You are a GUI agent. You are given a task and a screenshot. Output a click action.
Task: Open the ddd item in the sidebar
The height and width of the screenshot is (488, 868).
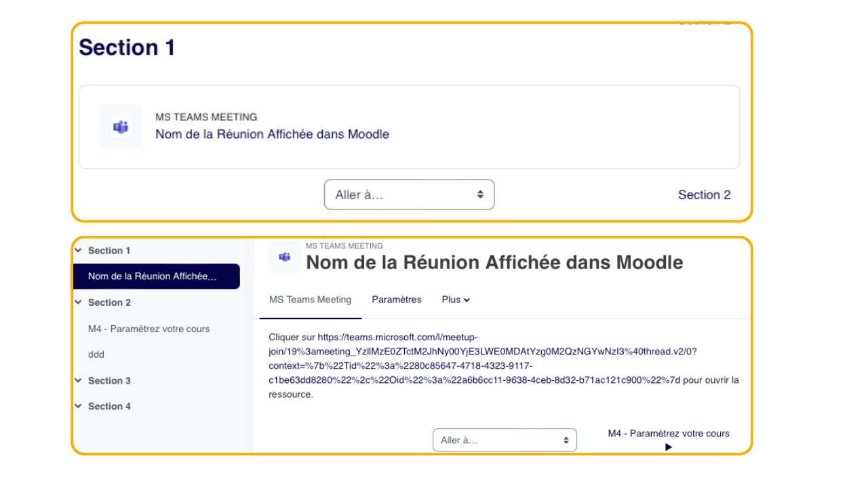pos(96,354)
